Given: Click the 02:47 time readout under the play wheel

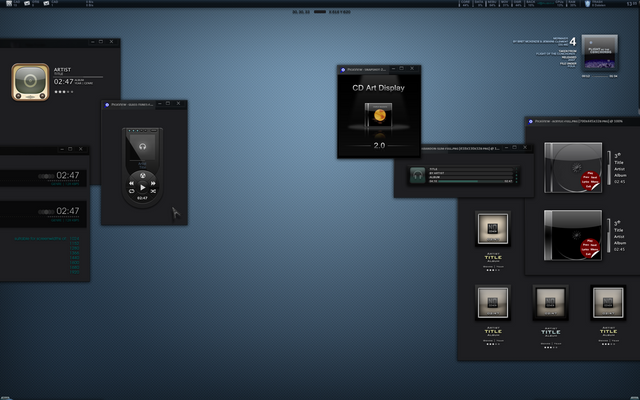Looking at the screenshot, I should pos(142,198).
